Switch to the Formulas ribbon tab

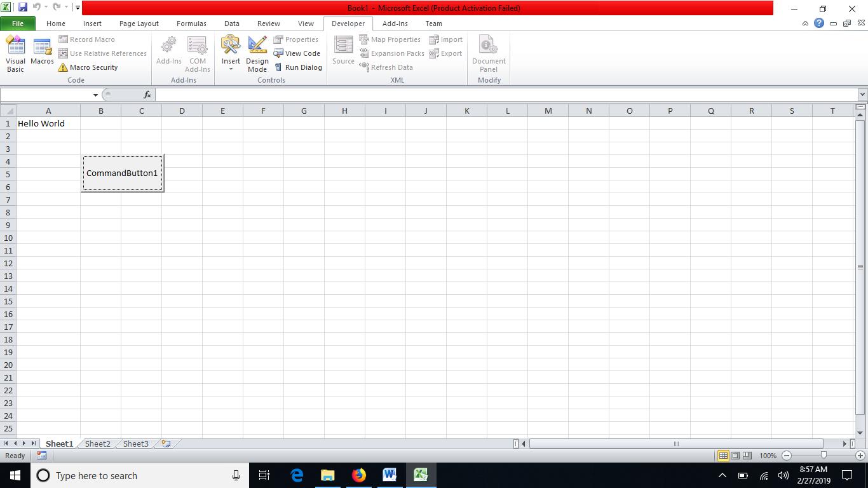coord(191,24)
